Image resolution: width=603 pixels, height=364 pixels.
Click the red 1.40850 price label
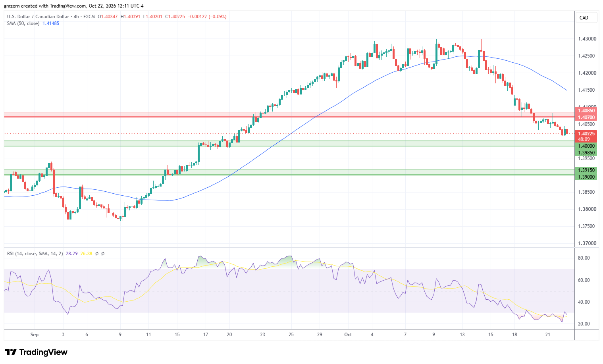pos(586,111)
